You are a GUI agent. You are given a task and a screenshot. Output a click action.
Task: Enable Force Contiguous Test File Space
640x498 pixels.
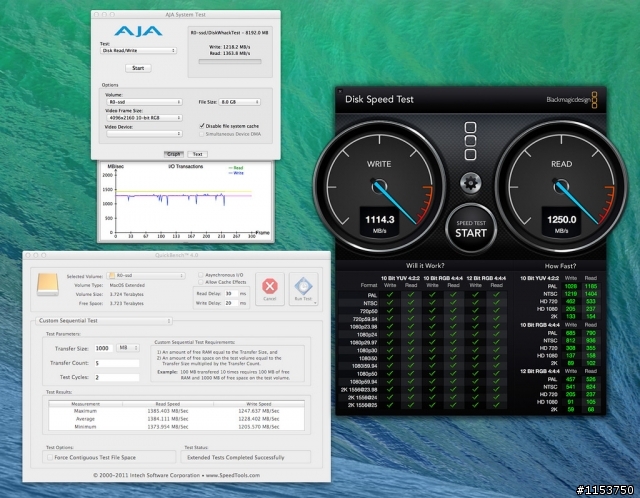coord(50,457)
